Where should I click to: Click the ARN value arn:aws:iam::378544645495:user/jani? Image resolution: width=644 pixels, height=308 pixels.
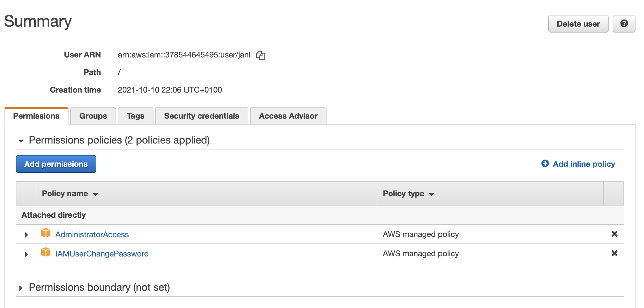pyautogui.click(x=184, y=55)
